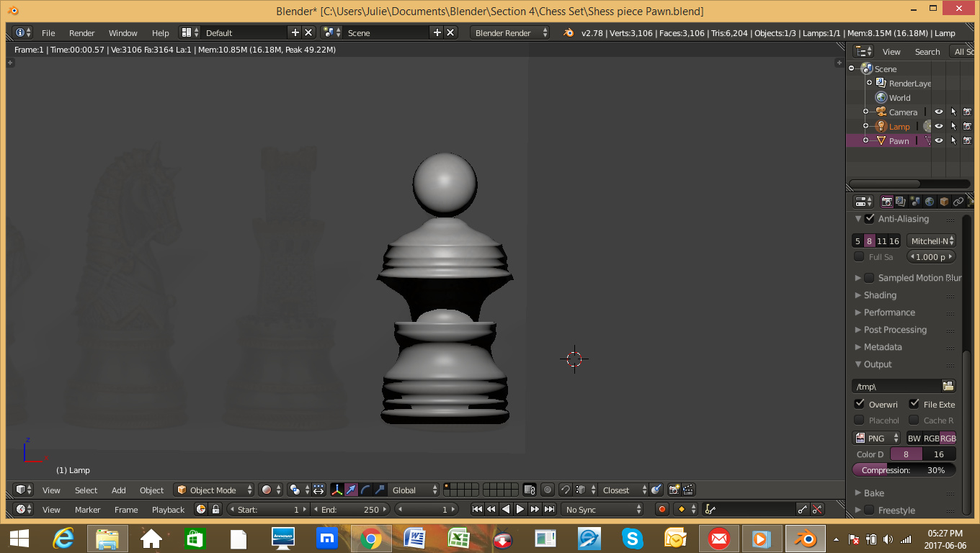Enable the Sampled Motion Blur checkbox
This screenshot has width=980, height=553.
[870, 277]
